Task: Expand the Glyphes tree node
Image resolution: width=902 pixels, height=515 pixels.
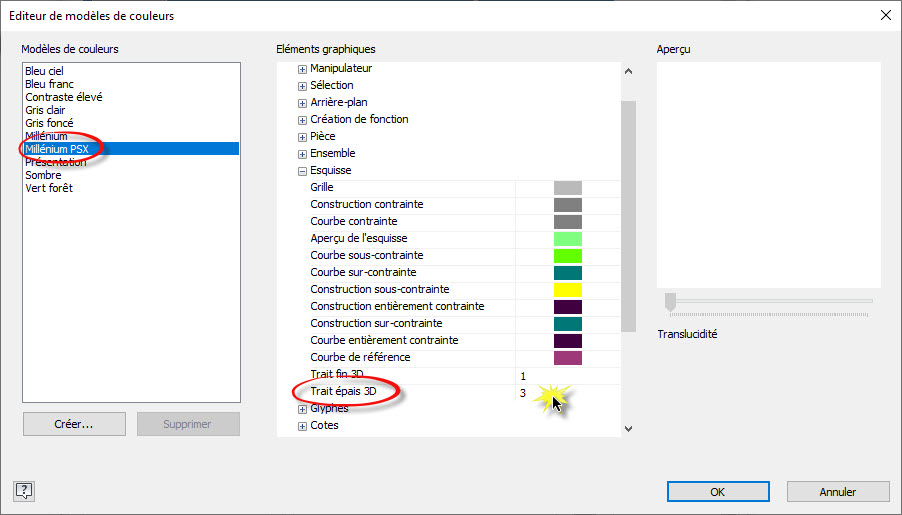Action: 303,409
